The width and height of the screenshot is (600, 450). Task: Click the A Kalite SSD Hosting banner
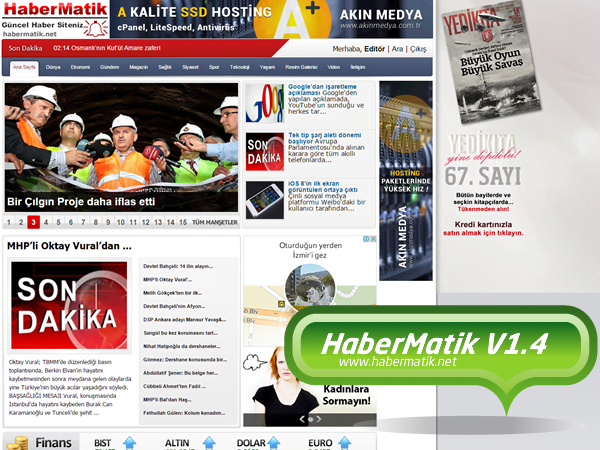tap(271, 19)
